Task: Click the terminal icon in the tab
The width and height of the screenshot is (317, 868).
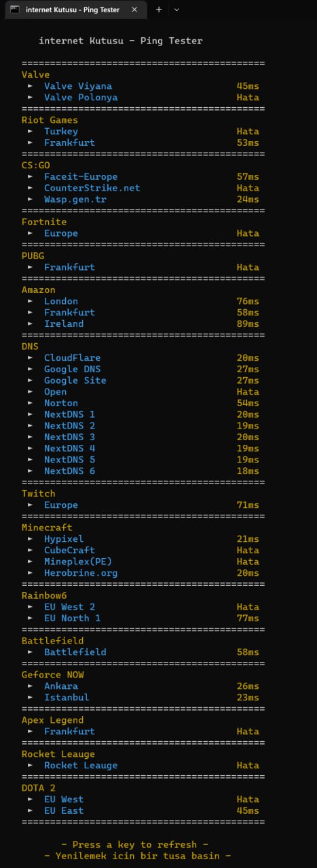Action: click(x=14, y=9)
